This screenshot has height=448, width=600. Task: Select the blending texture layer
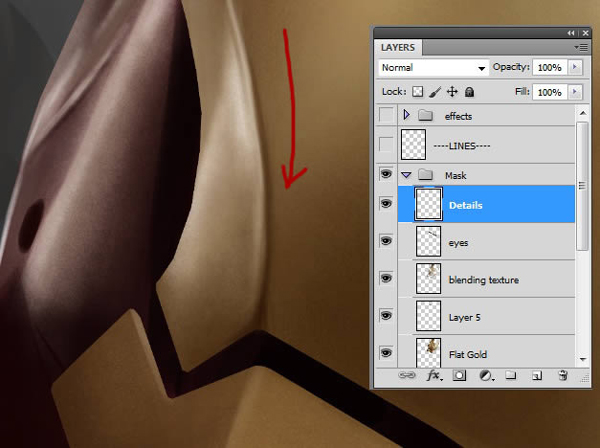coord(486,279)
